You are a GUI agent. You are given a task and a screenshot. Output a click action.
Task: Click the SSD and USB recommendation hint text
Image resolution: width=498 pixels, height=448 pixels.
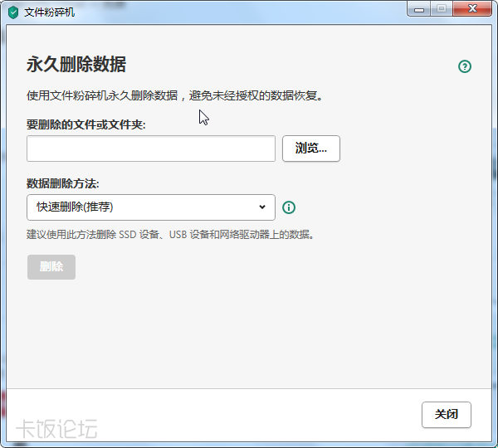tap(170, 235)
